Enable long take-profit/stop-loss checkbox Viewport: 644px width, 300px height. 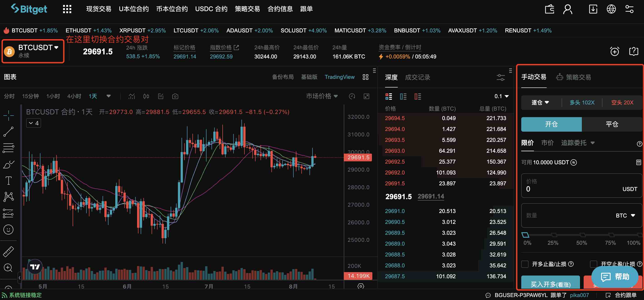pyautogui.click(x=525, y=264)
